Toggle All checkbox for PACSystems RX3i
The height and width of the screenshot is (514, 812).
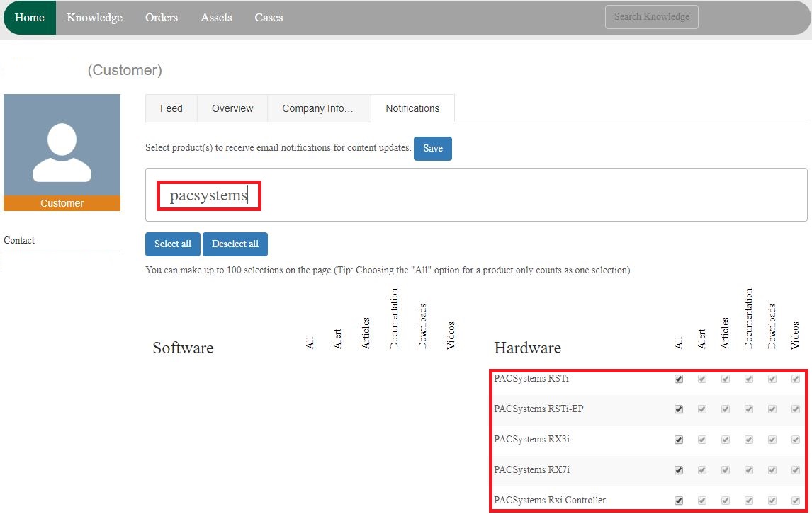(x=679, y=440)
